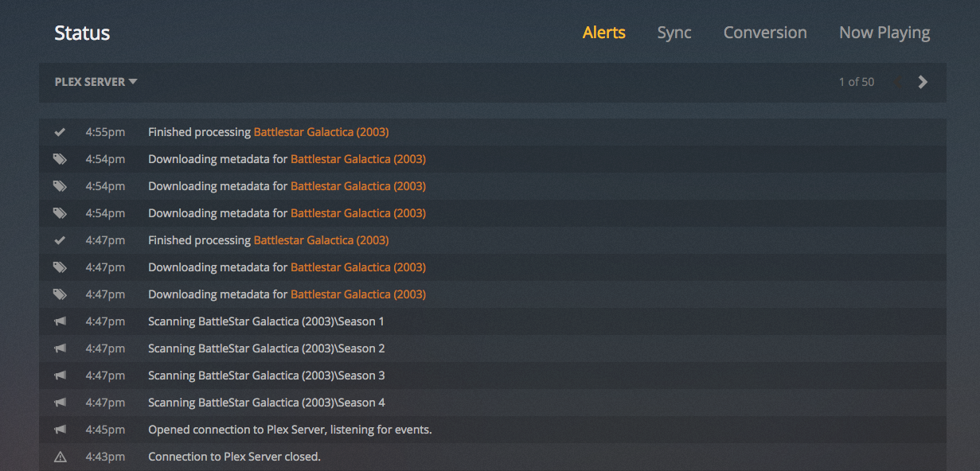Open Battlestar Galactica link in last 4:47pm metadata row

(x=358, y=294)
